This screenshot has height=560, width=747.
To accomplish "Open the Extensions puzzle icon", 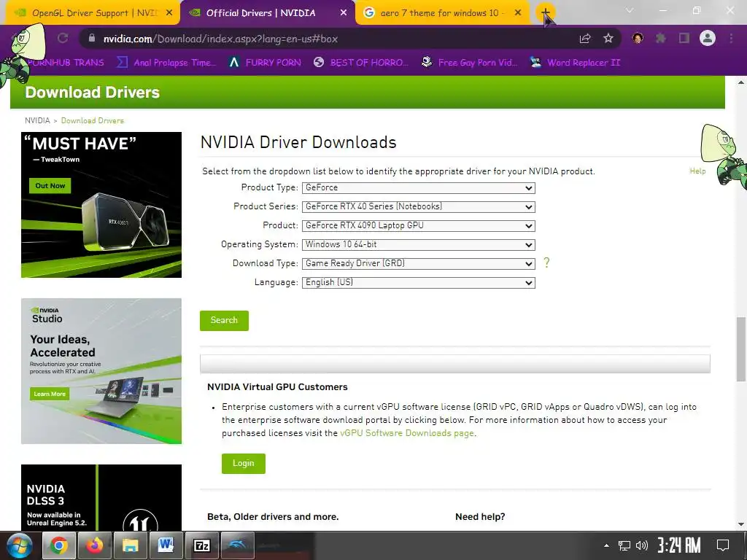I will pyautogui.click(x=661, y=38).
